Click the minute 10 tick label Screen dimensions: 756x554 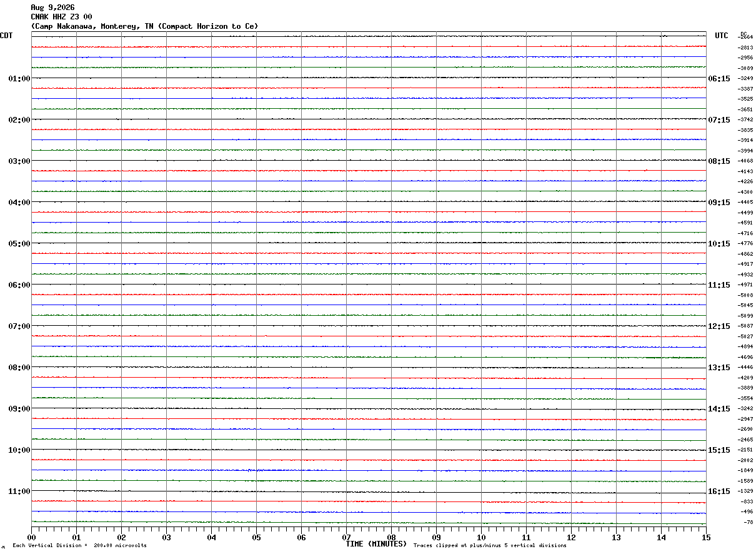(482, 537)
